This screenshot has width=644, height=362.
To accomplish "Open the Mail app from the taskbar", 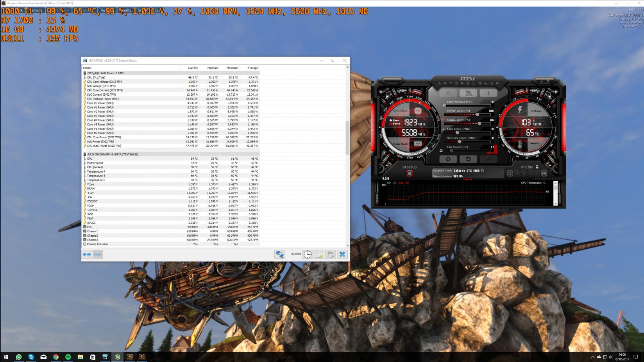I will (x=43, y=357).
